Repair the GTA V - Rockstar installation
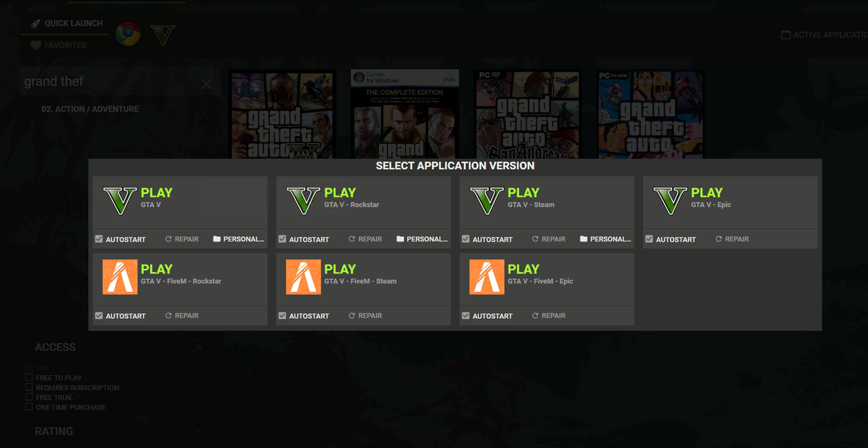 point(365,239)
